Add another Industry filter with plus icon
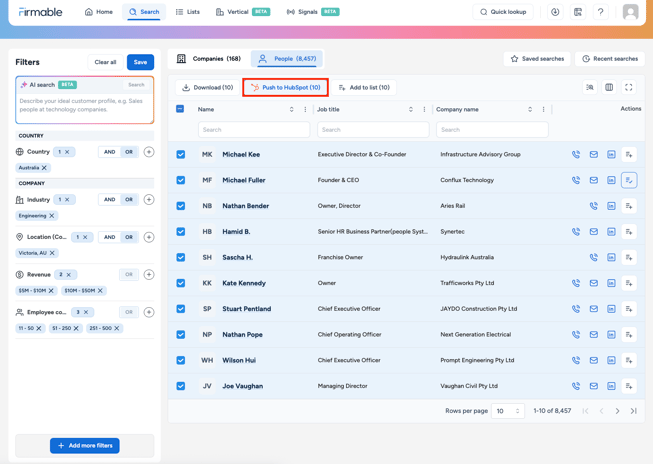The height and width of the screenshot is (464, 653). pos(149,200)
